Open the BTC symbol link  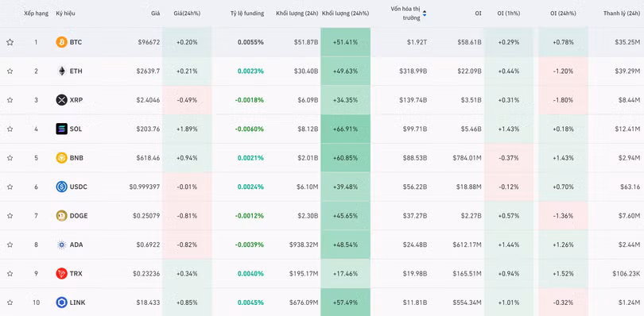(76, 42)
